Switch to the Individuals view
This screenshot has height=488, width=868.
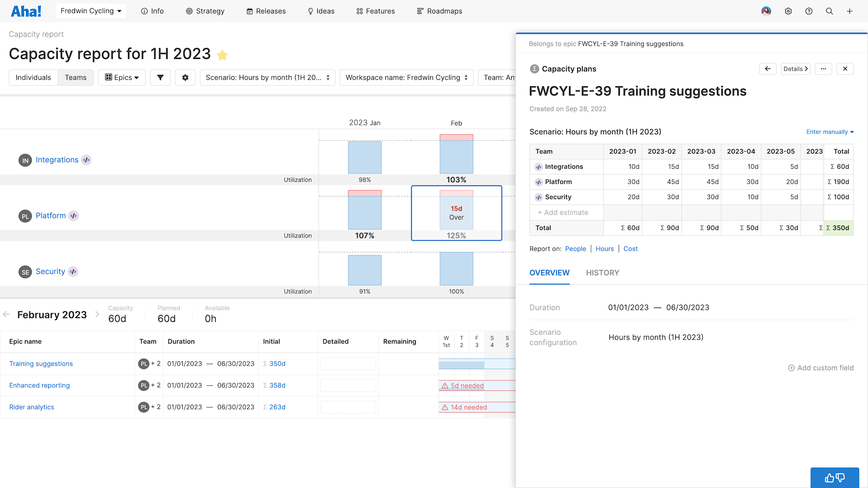click(x=33, y=77)
